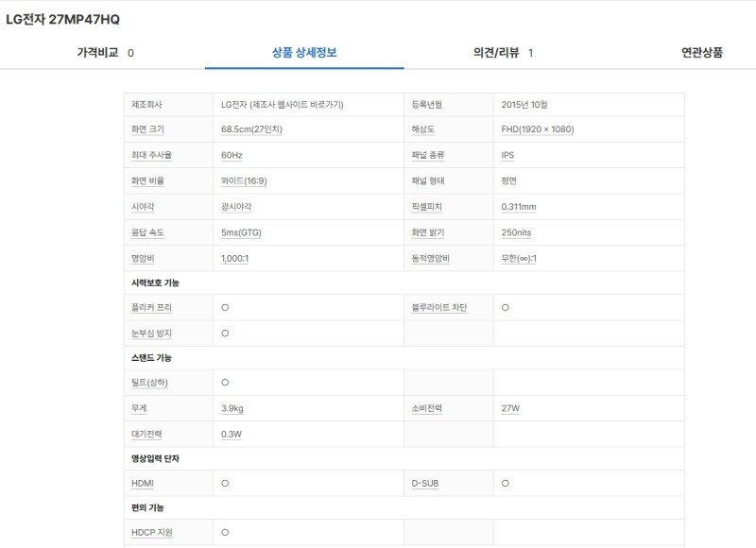Click the circle mark for HDCP 지원

coord(225,533)
